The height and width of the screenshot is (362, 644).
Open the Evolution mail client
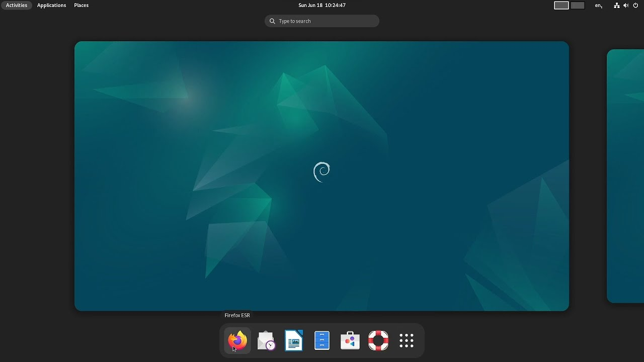click(x=265, y=340)
